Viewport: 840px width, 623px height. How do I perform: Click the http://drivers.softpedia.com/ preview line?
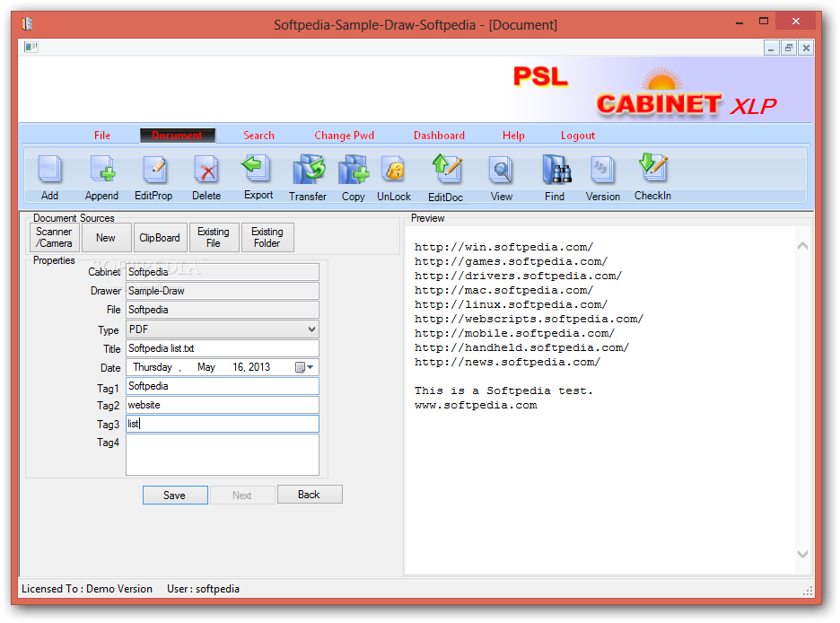click(518, 276)
